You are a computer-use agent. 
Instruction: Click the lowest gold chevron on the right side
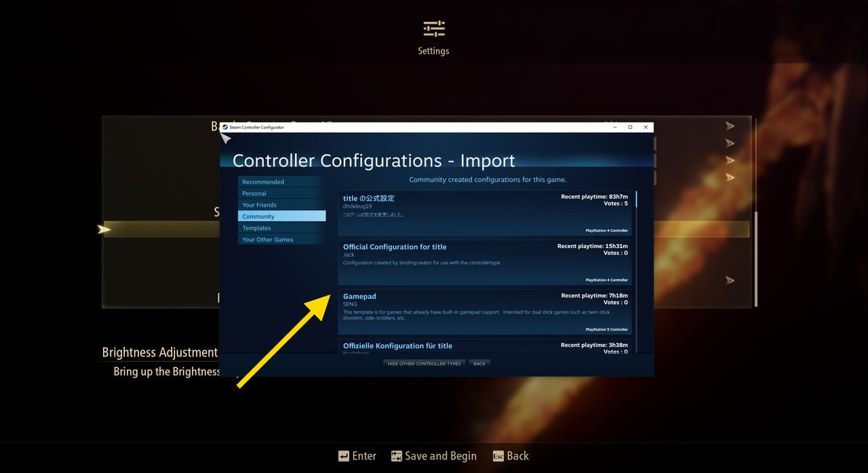[x=730, y=280]
